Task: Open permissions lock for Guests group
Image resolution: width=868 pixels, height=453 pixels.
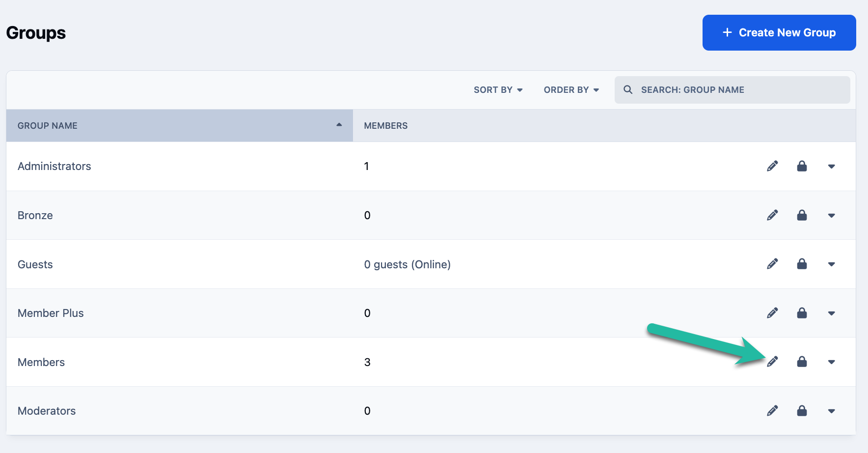Action: [x=802, y=264]
